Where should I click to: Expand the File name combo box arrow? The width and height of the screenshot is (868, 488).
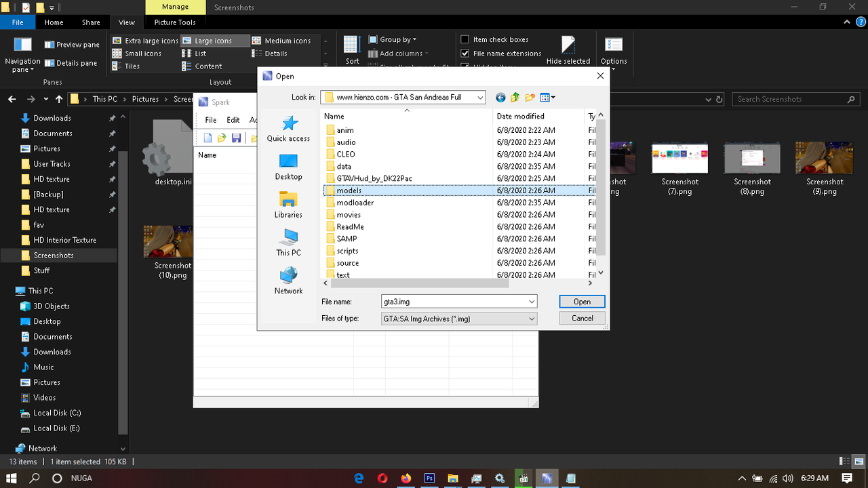coord(532,302)
